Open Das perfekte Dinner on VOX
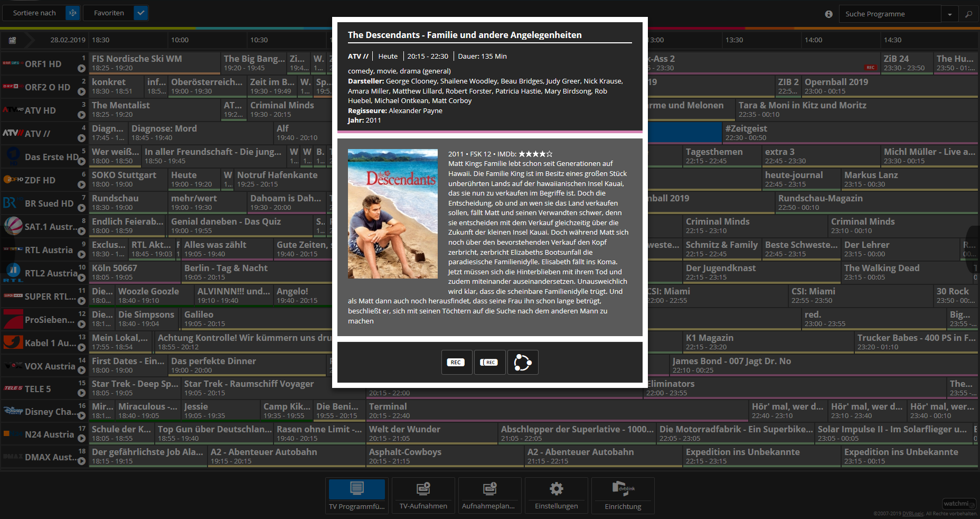This screenshot has width=980, height=519. coord(247,365)
